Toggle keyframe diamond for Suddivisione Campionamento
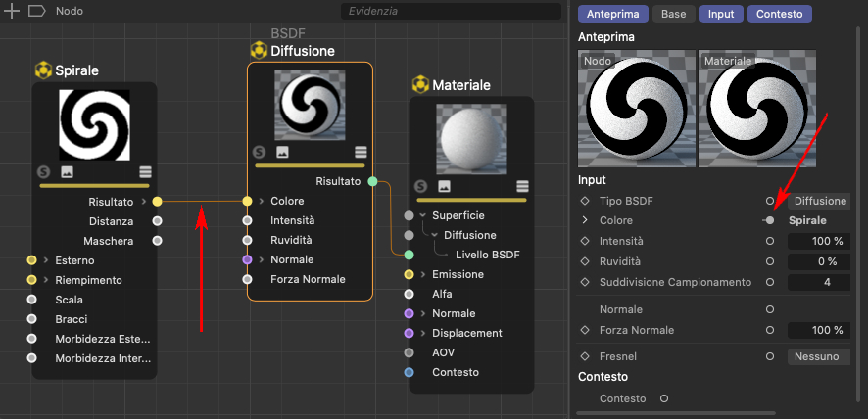Image resolution: width=868 pixels, height=419 pixels. (x=585, y=282)
